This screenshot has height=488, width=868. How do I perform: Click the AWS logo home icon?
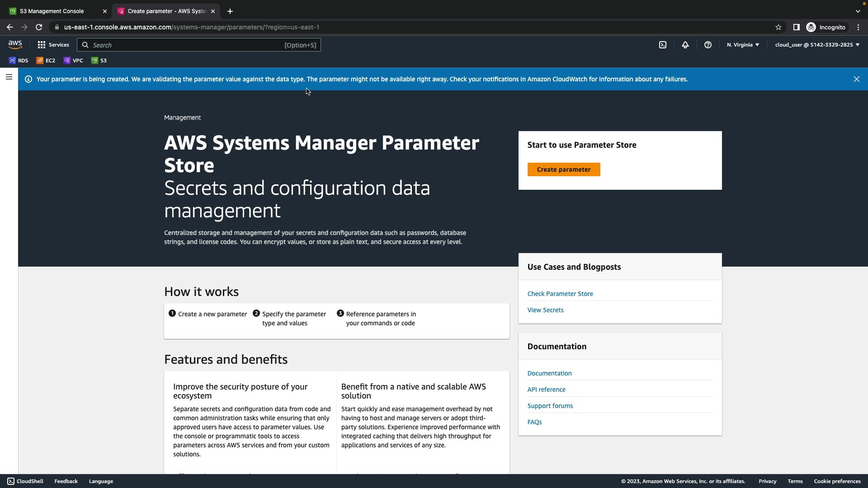(15, 44)
